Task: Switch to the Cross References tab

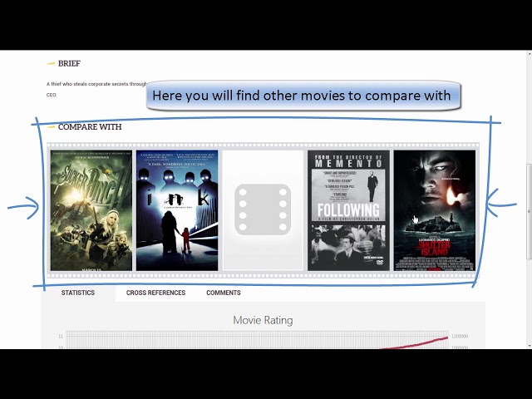Action: point(155,293)
